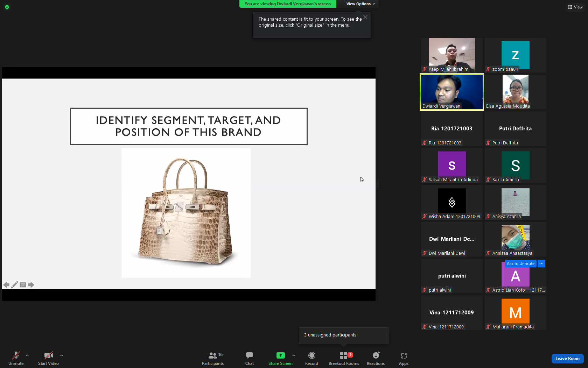Viewport: 588px width, 368px height.
Task: Click the Leave Room button
Action: pyautogui.click(x=567, y=359)
